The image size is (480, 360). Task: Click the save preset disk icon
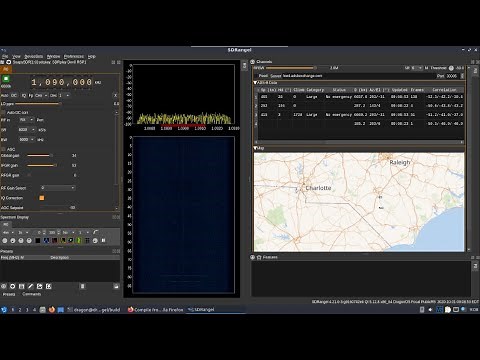coord(22,286)
